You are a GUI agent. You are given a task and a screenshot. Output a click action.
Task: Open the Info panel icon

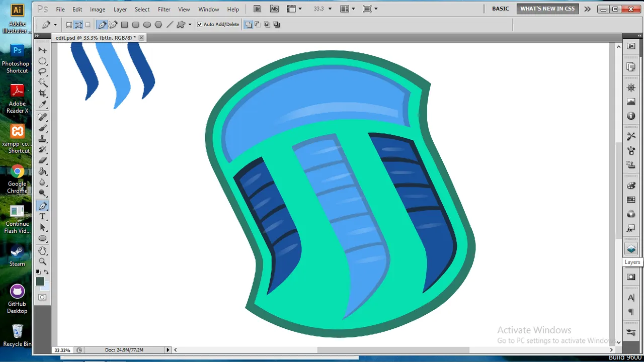pos(631,116)
